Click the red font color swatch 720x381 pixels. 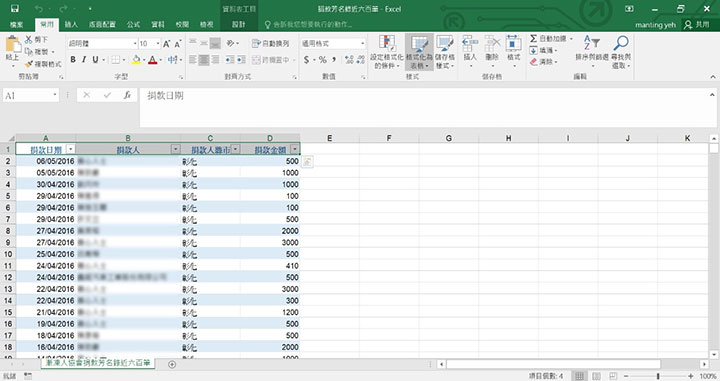(x=152, y=60)
